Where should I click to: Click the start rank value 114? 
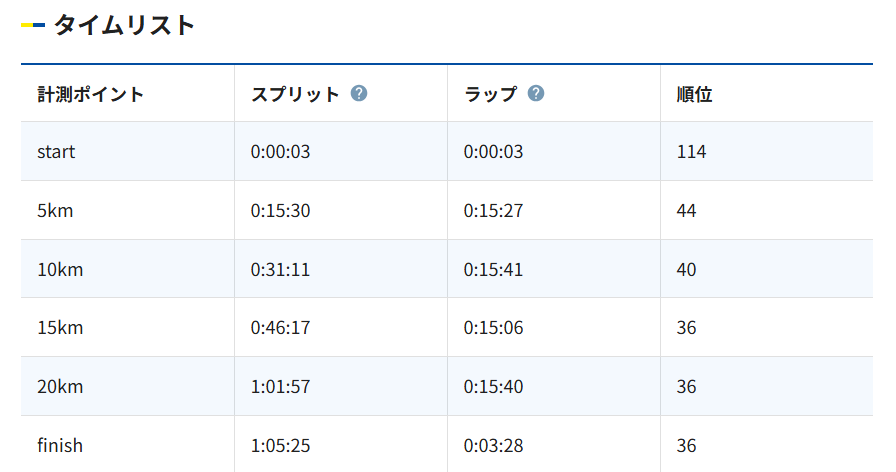691,152
